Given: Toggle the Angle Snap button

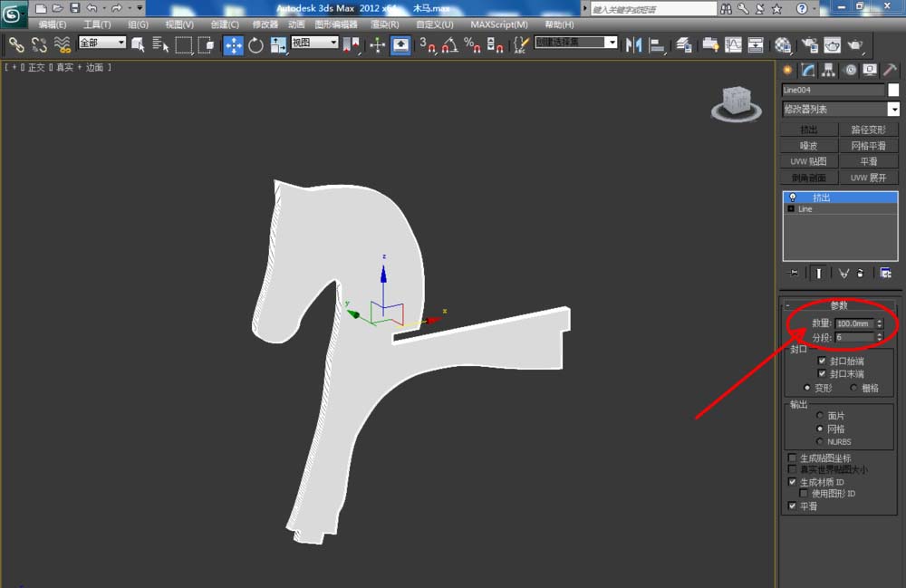Looking at the screenshot, I should (x=450, y=44).
